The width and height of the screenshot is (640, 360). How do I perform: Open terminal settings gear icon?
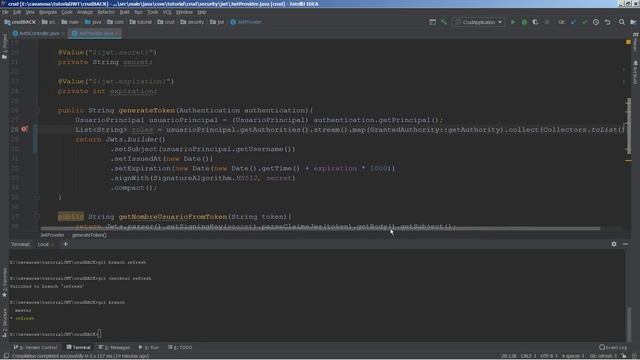pos(614,244)
